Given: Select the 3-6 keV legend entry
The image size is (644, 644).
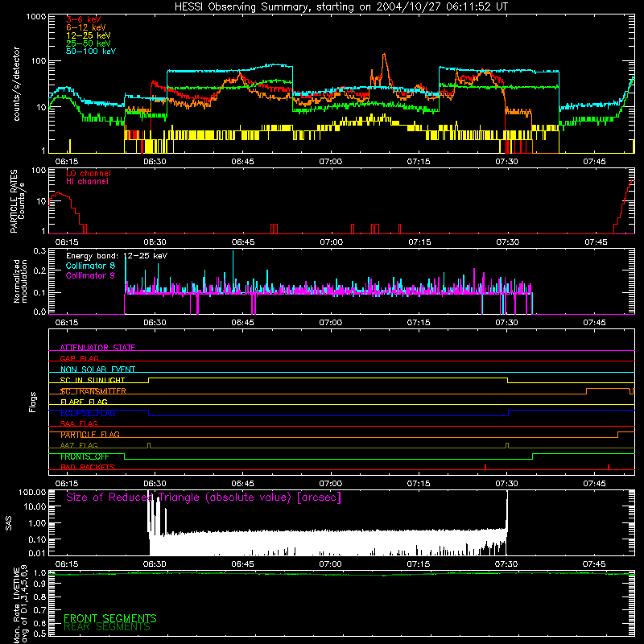Looking at the screenshot, I should coord(83,19).
